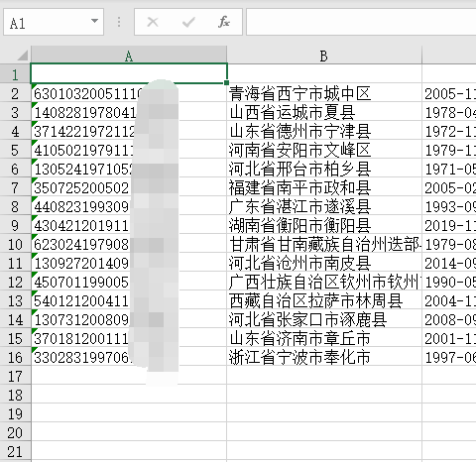Click cell with 山东省济南市章丘市

pos(324,337)
